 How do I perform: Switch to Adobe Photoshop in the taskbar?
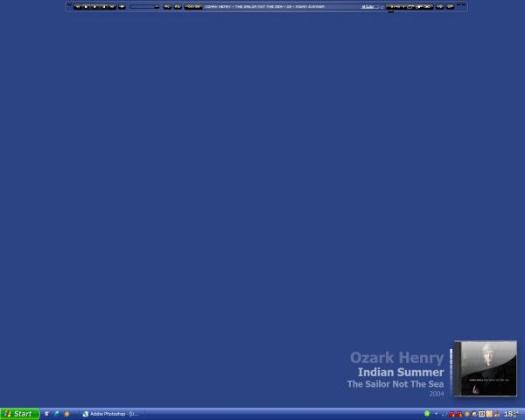(x=110, y=414)
